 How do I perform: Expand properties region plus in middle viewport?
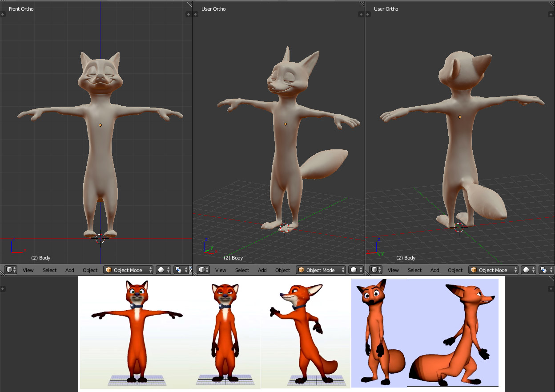pyautogui.click(x=361, y=14)
